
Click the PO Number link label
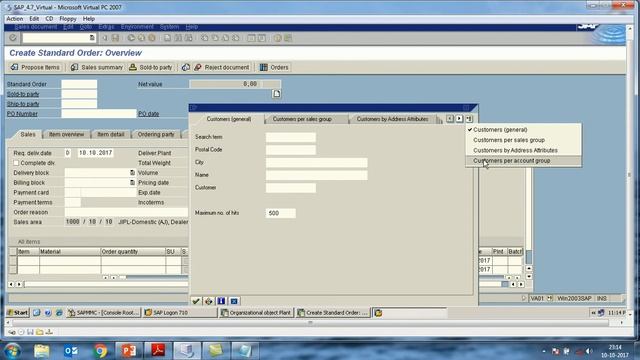click(22, 114)
